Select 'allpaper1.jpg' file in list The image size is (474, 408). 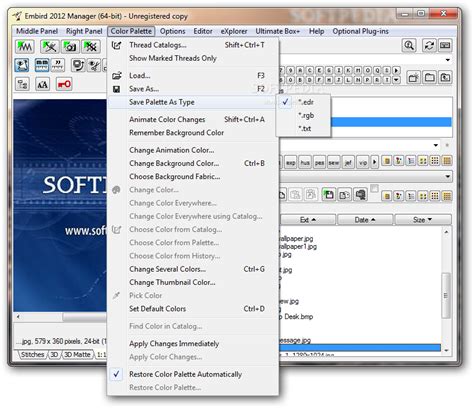coord(298,247)
